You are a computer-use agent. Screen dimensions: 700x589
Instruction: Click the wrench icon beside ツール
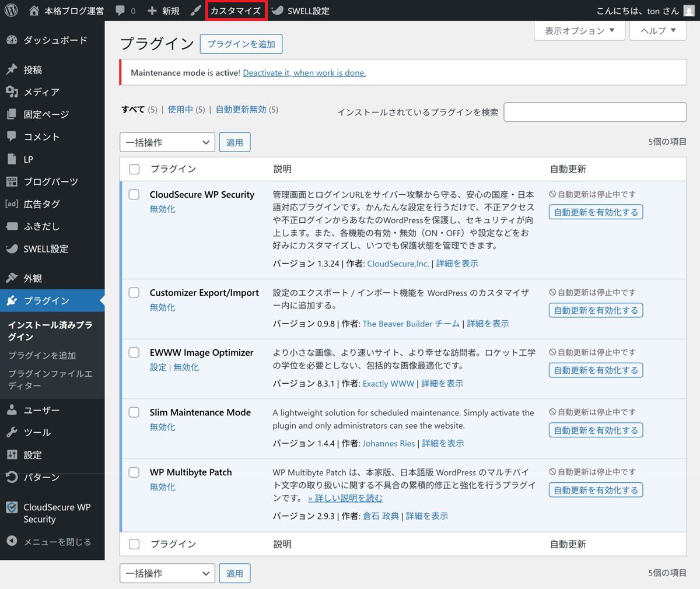(x=12, y=432)
